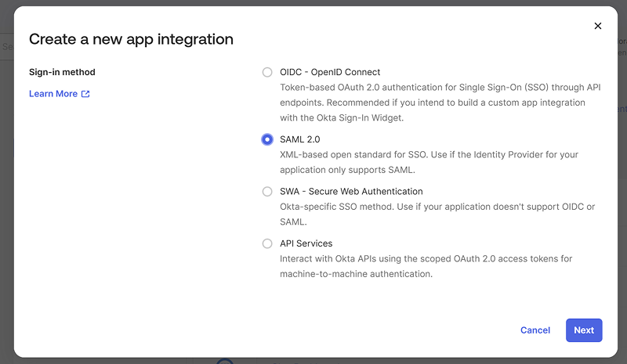The image size is (627, 364).
Task: Click the "OIDC - OpenID Connect" option label
Action: click(x=330, y=72)
